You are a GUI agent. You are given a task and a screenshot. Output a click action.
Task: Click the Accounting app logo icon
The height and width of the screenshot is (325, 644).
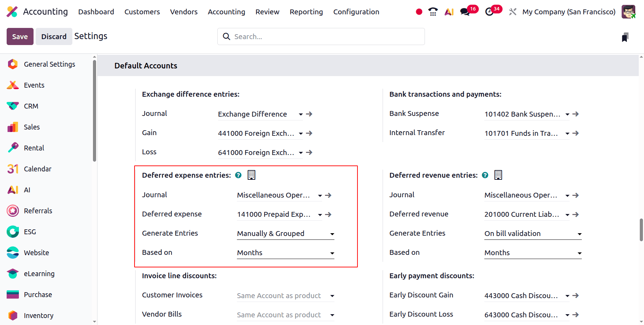click(x=12, y=12)
